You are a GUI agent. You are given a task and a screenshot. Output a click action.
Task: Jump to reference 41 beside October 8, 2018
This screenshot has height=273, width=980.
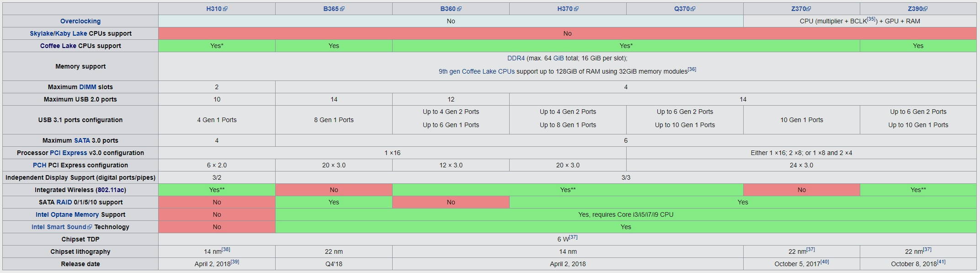click(941, 262)
